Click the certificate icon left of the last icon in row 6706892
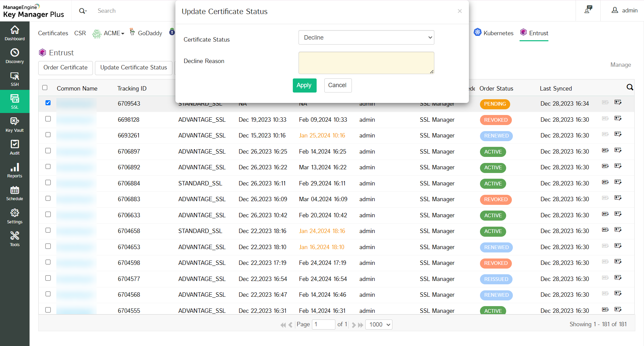644x346 pixels. 605,166
